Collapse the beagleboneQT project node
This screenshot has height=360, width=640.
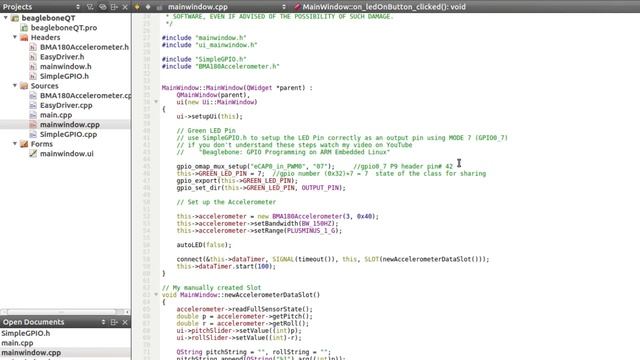coord(6,18)
